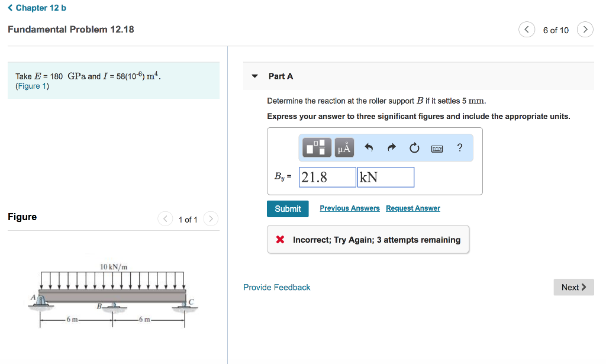The image size is (606, 364).
Task: Reset the answer with the circular arrow
Action: pyautogui.click(x=414, y=148)
